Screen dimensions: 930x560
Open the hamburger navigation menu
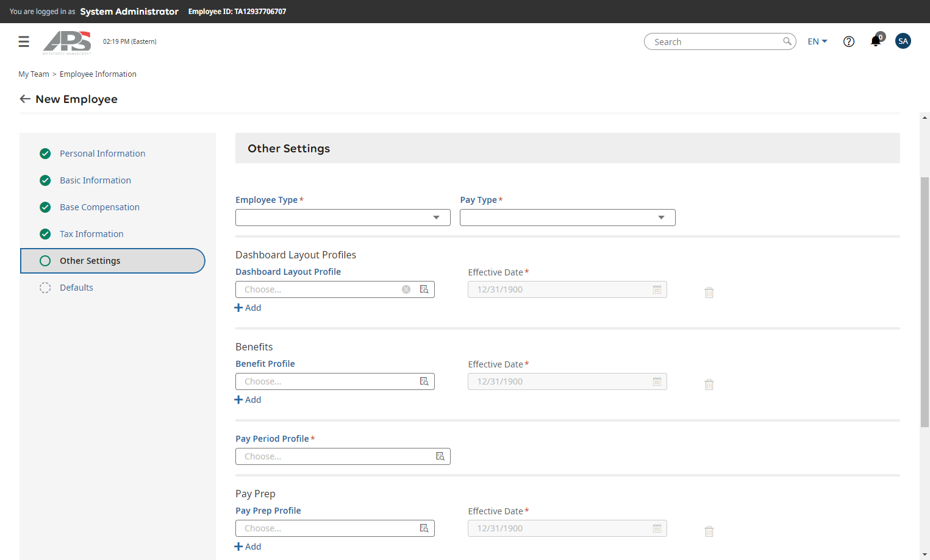pyautogui.click(x=24, y=41)
